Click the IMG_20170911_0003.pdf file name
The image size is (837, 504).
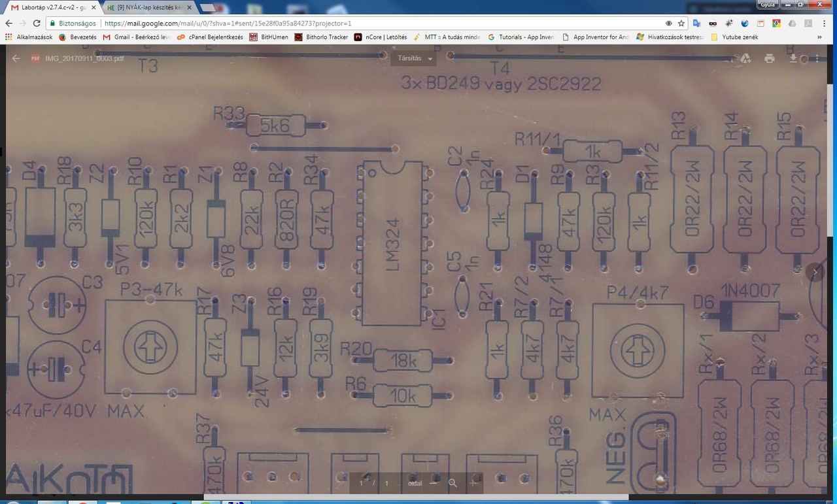(x=84, y=58)
